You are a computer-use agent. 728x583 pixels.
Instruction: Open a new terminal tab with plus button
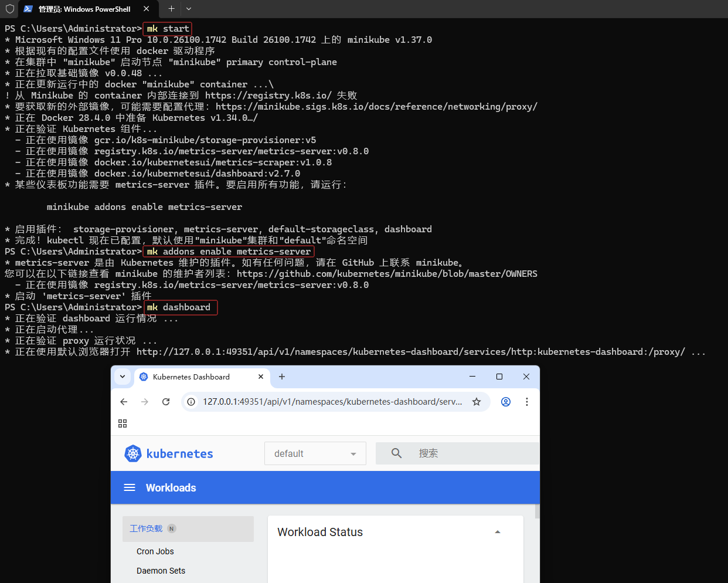click(171, 9)
